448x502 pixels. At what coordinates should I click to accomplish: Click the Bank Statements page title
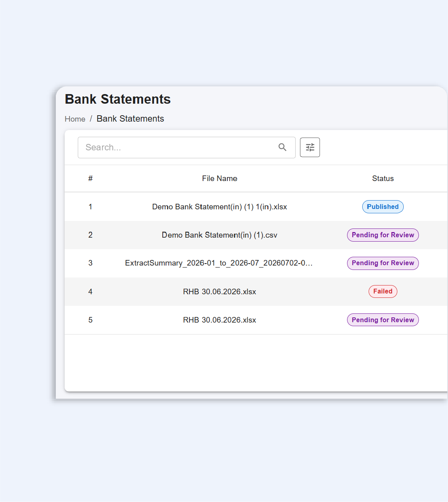(x=118, y=99)
